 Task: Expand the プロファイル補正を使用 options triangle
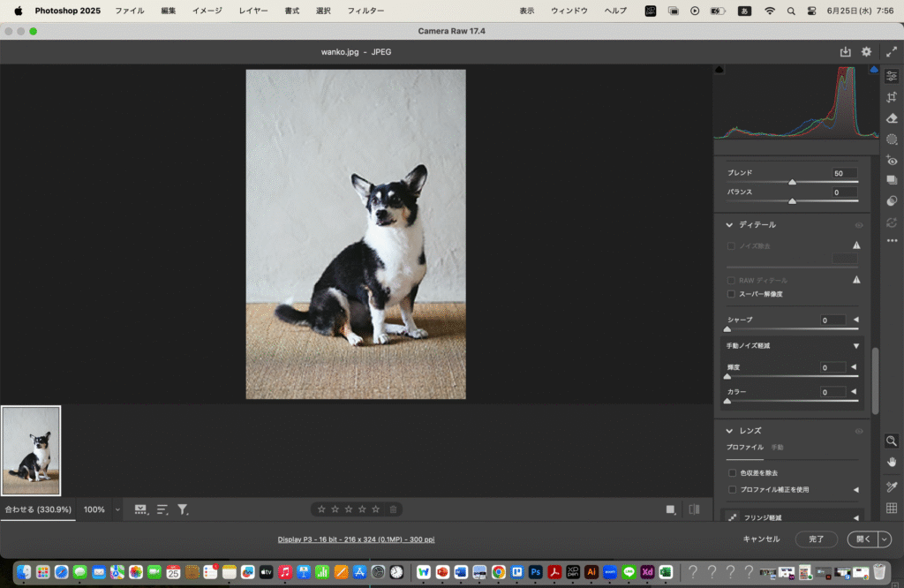856,489
